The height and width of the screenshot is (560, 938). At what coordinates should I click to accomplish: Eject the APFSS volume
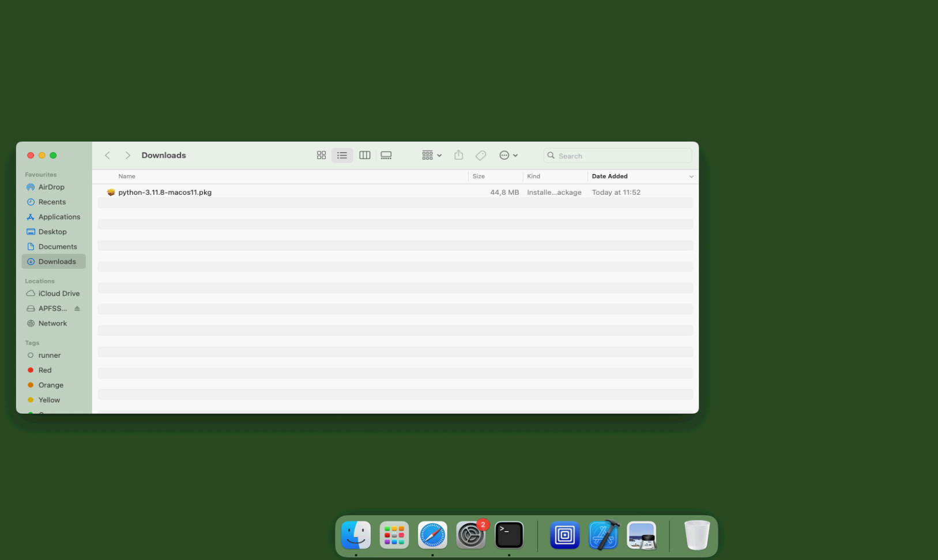point(77,309)
